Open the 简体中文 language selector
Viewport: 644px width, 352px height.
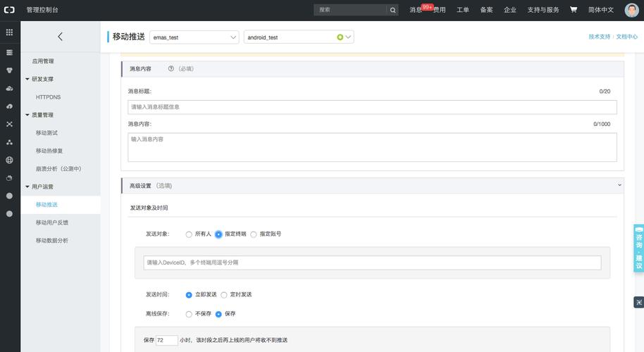tap(601, 10)
